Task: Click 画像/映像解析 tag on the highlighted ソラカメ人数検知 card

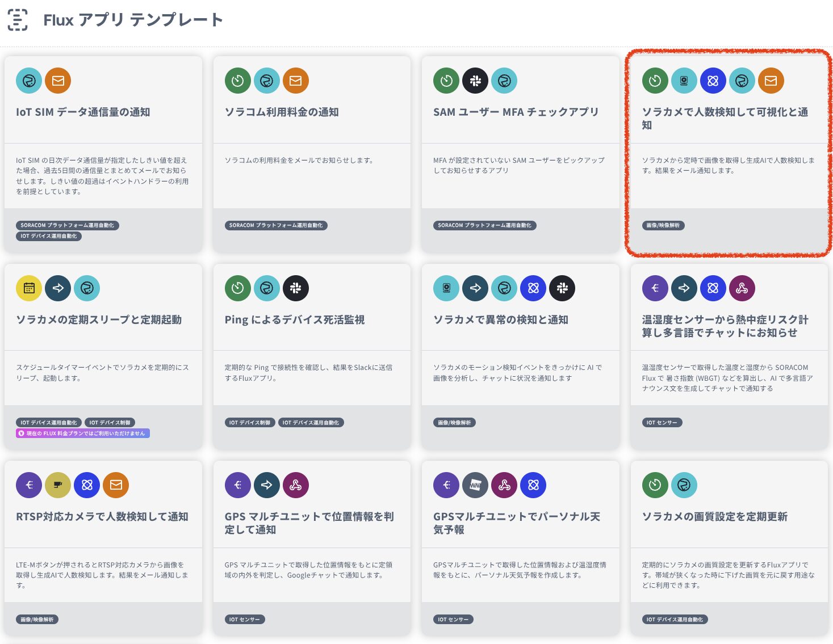Action: coord(663,225)
